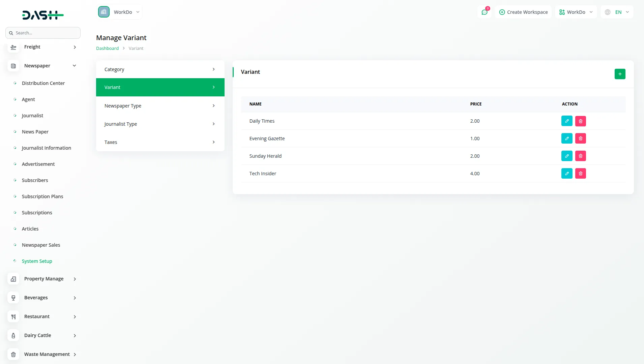Click the Property Manage sidebar icon

click(13, 279)
